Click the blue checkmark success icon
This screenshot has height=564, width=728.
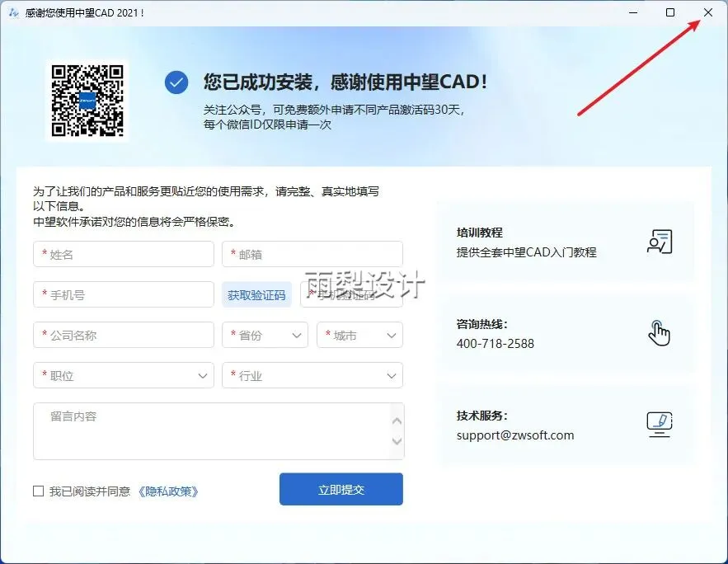coord(176,82)
